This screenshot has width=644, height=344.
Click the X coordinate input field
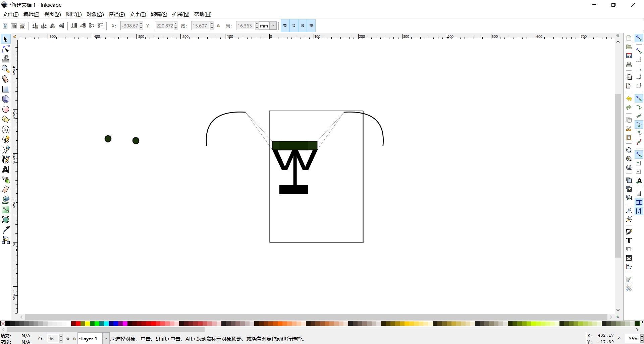(x=130, y=26)
